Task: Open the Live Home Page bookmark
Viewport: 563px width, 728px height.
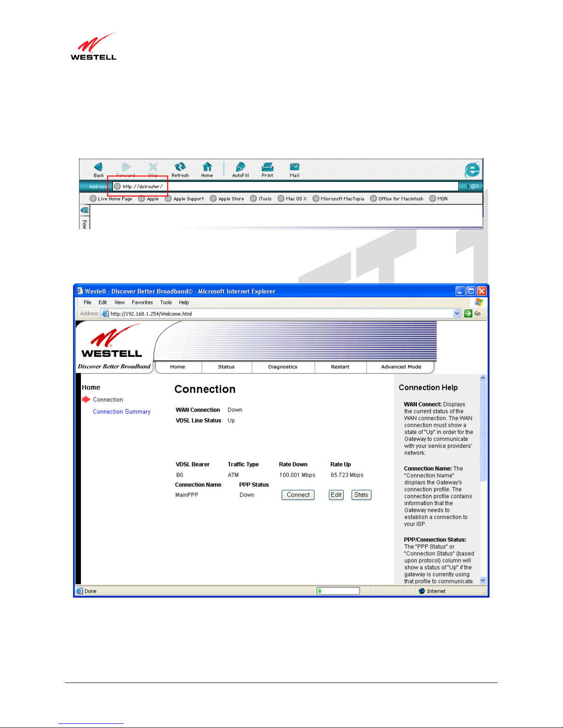Action: 111,199
